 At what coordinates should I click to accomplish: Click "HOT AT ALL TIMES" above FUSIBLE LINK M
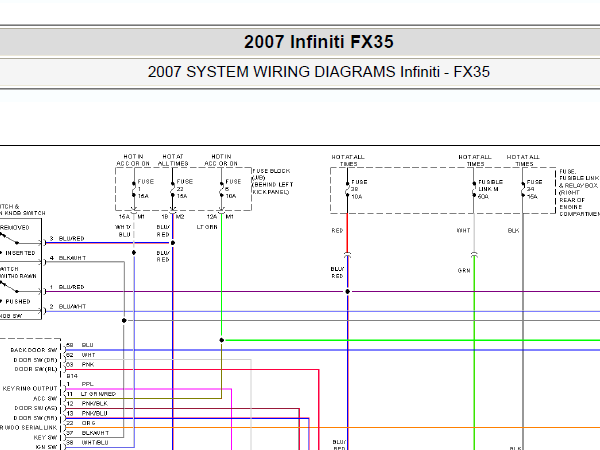[475, 160]
